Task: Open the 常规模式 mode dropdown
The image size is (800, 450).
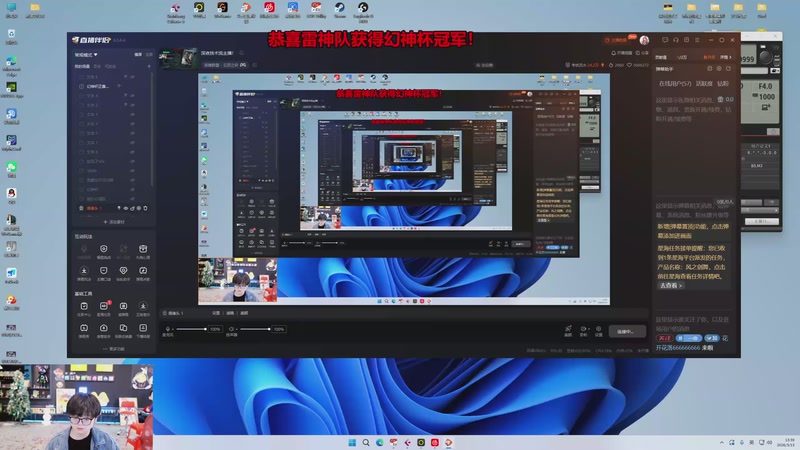Action: click(86, 55)
